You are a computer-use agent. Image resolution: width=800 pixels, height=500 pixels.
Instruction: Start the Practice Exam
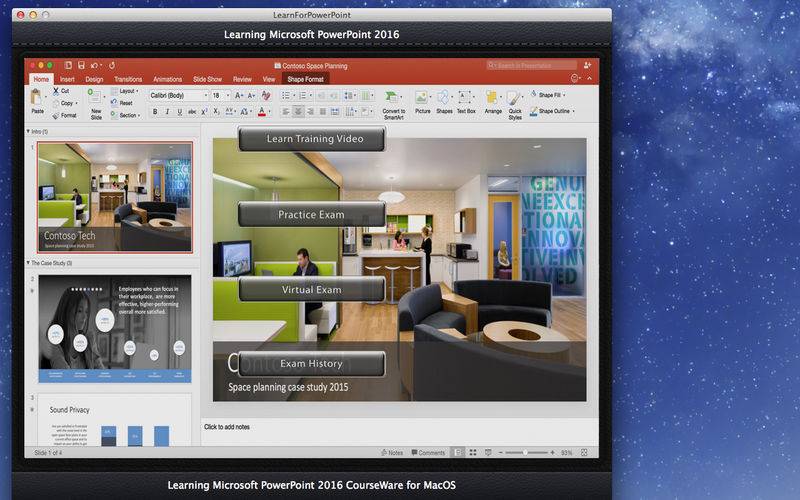coord(312,215)
